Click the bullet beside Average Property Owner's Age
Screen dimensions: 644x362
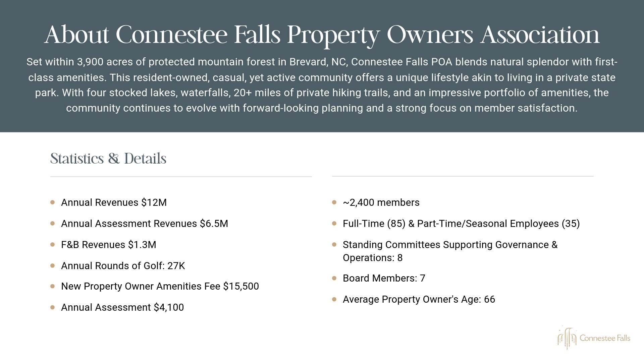tap(334, 299)
